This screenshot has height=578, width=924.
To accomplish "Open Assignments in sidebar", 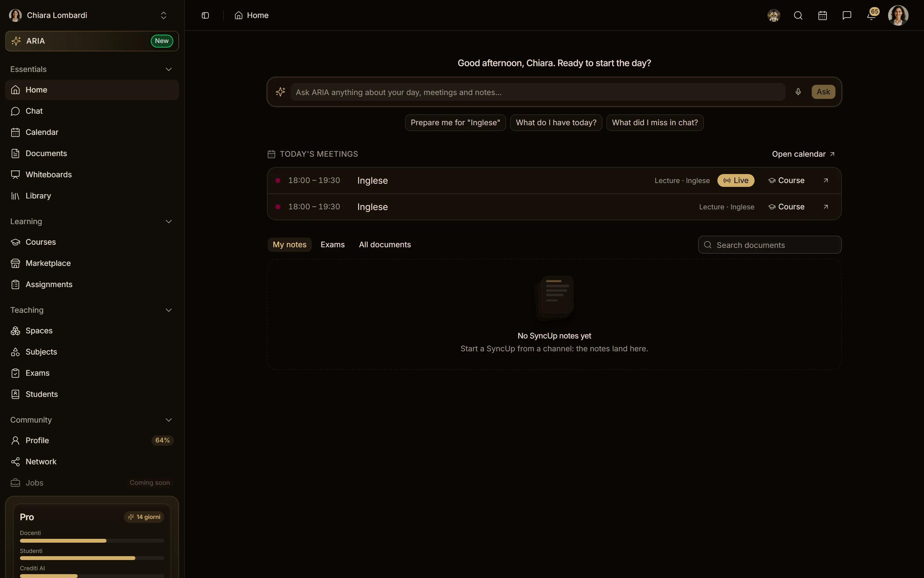I will pos(92,285).
